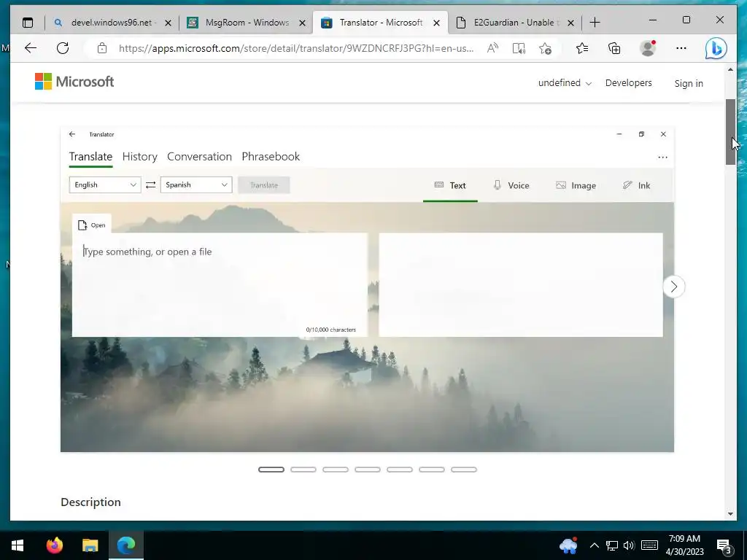Viewport: 747px width, 560px height.
Task: Click the Microsoft logo
Action: click(x=74, y=82)
